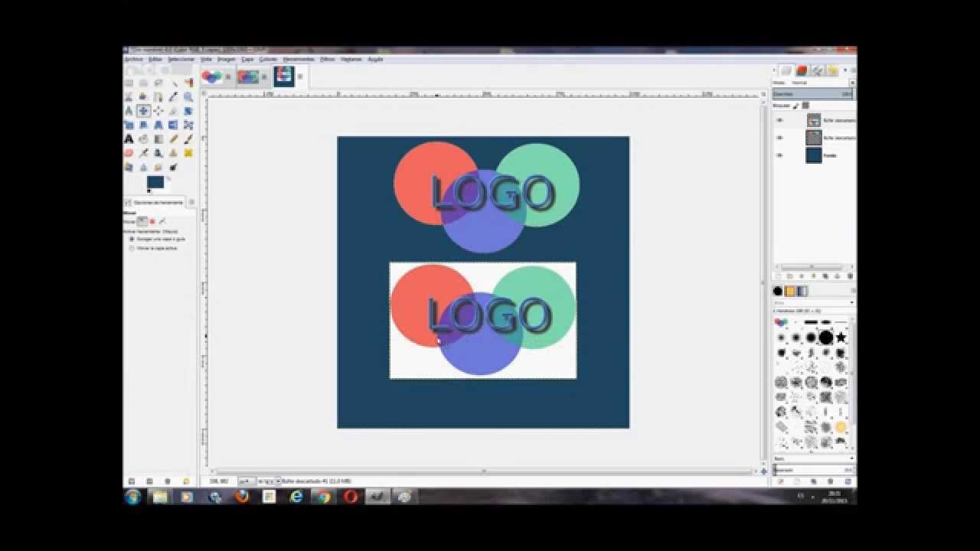Switch to the Channels dock tab
The height and width of the screenshot is (551, 980).
802,70
